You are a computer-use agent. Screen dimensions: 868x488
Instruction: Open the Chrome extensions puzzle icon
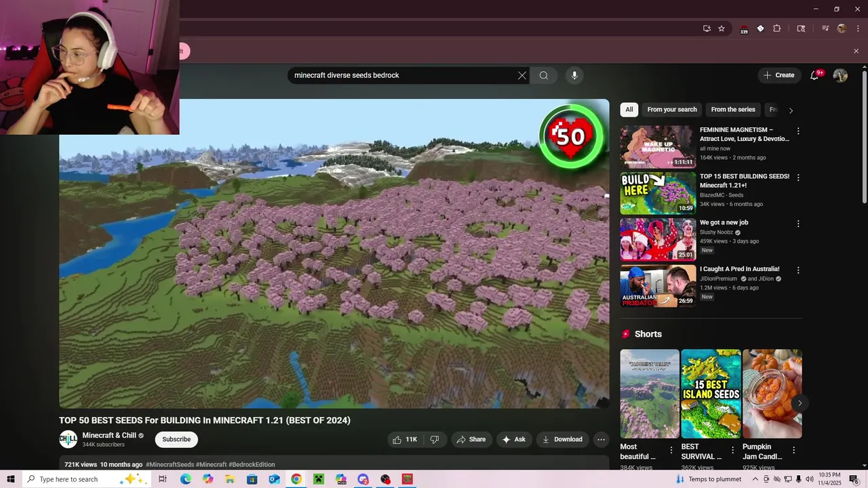click(x=777, y=28)
